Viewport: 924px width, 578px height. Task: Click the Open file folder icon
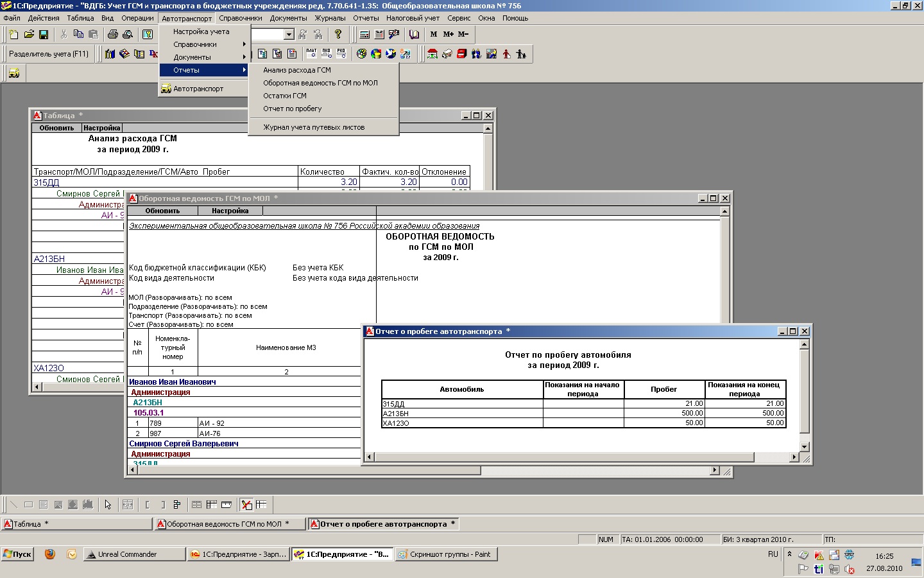[29, 35]
